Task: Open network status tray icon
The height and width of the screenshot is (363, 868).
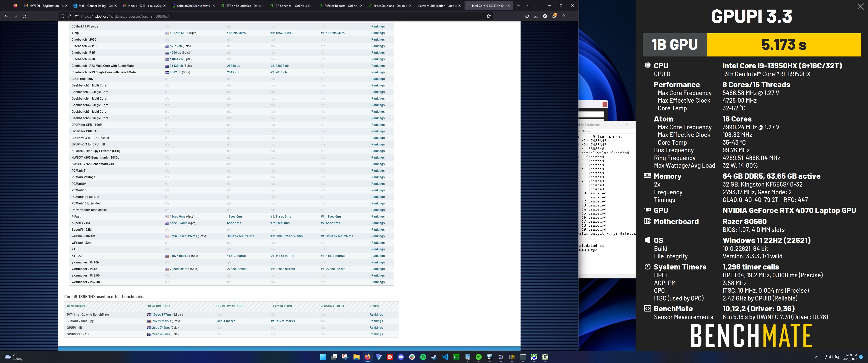Action: (x=825, y=357)
